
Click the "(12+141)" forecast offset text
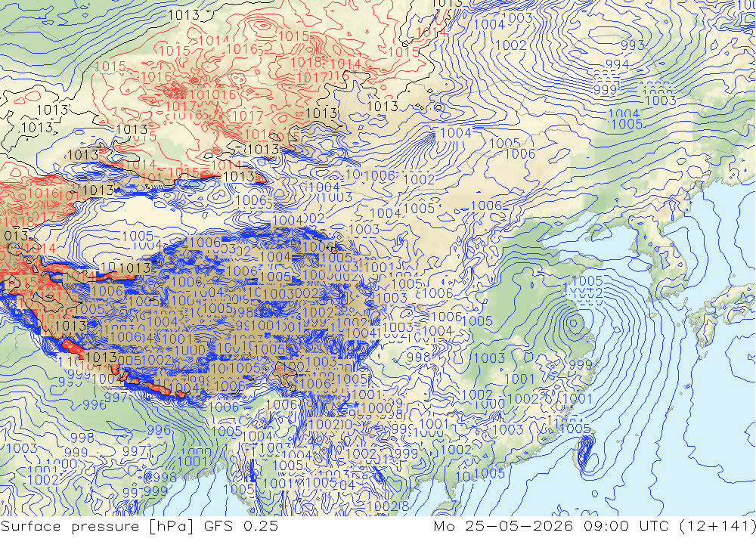pos(717,526)
